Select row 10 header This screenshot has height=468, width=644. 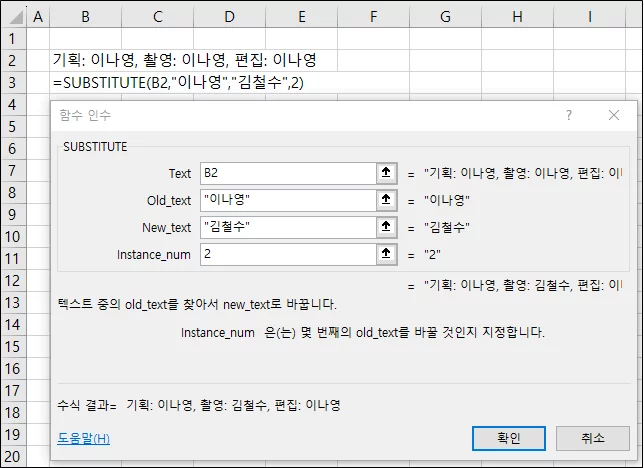tap(14, 237)
